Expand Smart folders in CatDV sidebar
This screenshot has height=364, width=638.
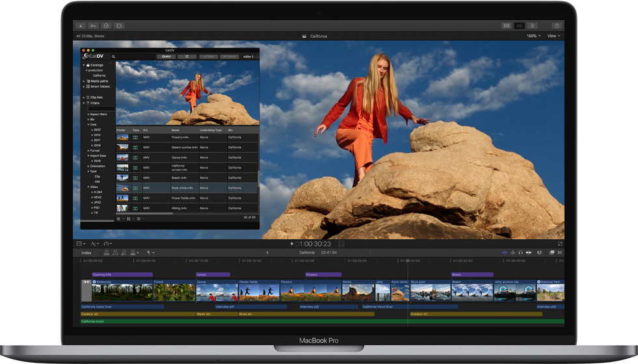coord(84,86)
